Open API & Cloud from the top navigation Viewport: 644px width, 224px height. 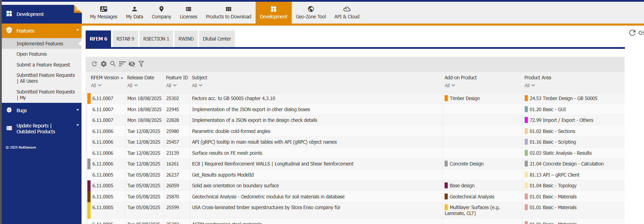346,13
